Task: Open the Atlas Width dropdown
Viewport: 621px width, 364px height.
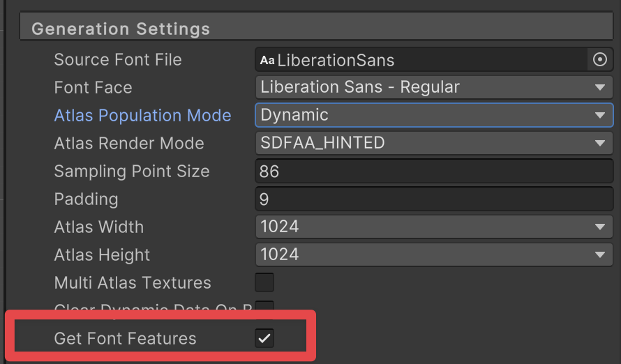Action: click(x=433, y=227)
